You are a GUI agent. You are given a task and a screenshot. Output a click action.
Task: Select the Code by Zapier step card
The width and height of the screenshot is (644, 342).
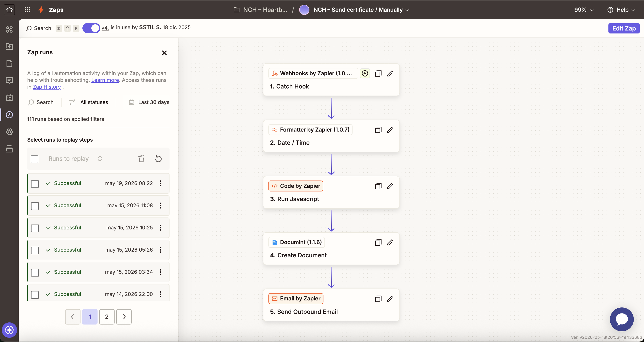(x=331, y=192)
